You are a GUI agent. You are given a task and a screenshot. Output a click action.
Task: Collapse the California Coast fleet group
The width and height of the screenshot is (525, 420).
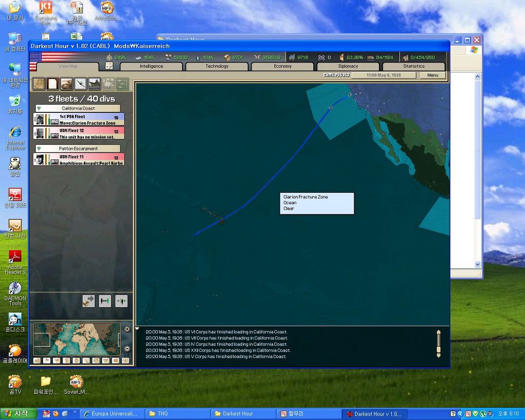[38, 109]
